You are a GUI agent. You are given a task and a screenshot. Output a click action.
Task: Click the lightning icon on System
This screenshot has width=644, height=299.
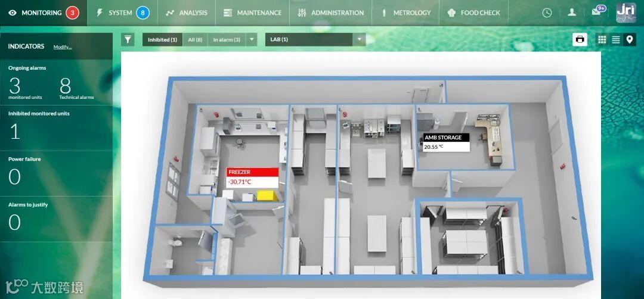point(100,13)
